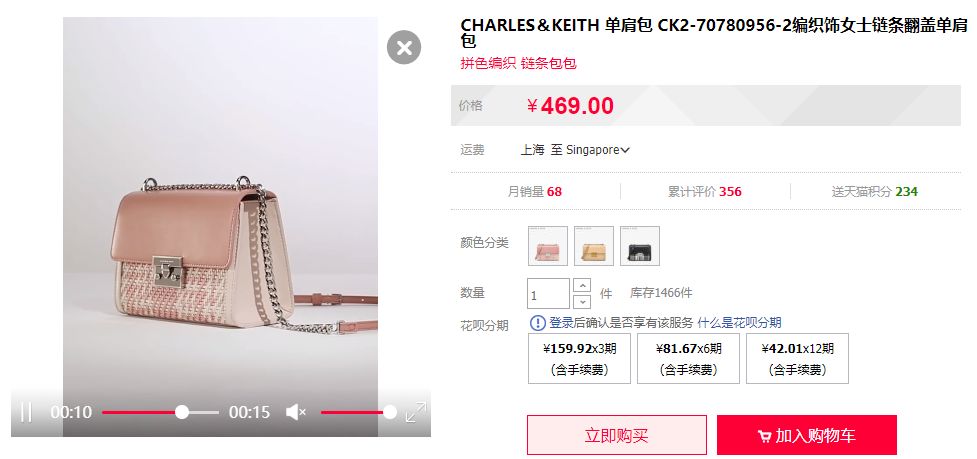Select the black bag color option
The width and height of the screenshot is (977, 459).
coord(640,246)
